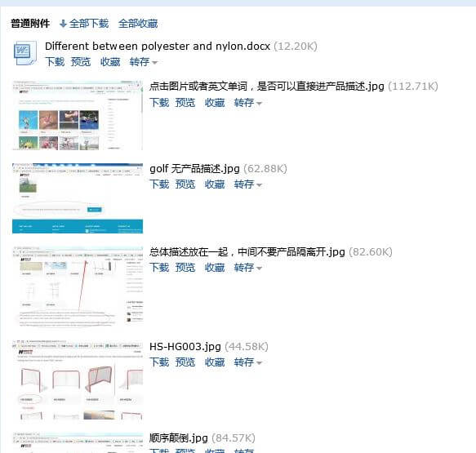Expand 转存 dropdown for golf 无产品描述.jpg

pos(247,184)
